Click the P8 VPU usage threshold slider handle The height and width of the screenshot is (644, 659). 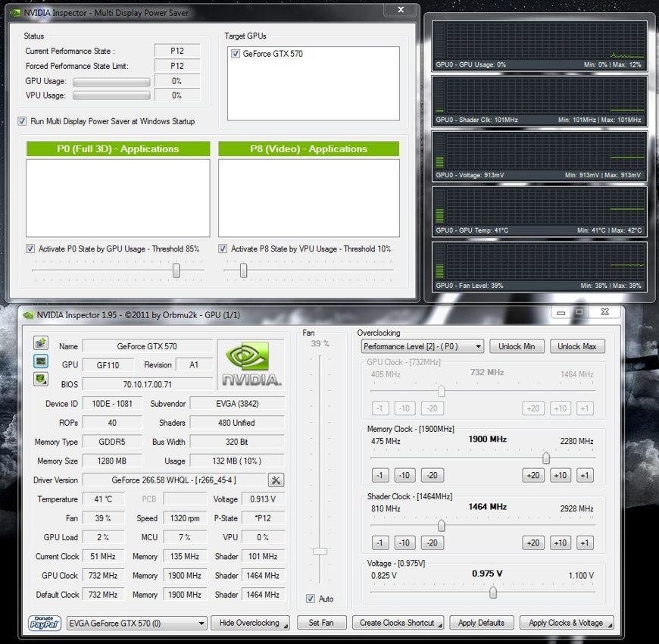(x=243, y=270)
